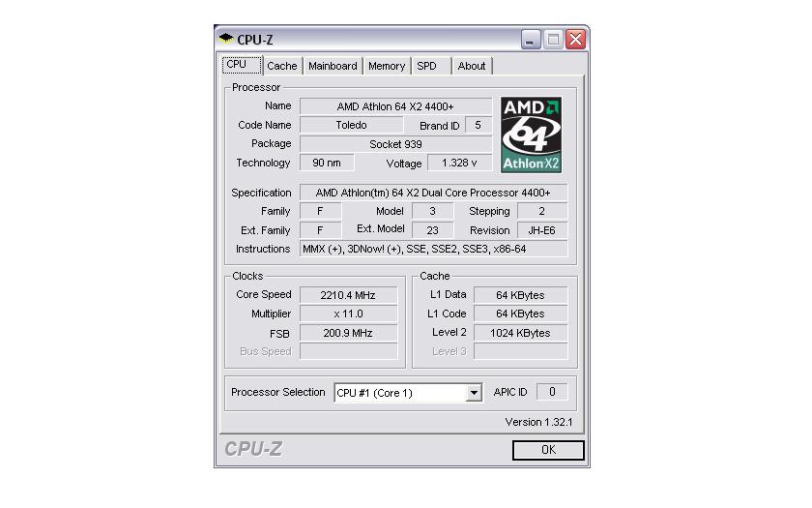Switch to the Cache tab

[282, 67]
